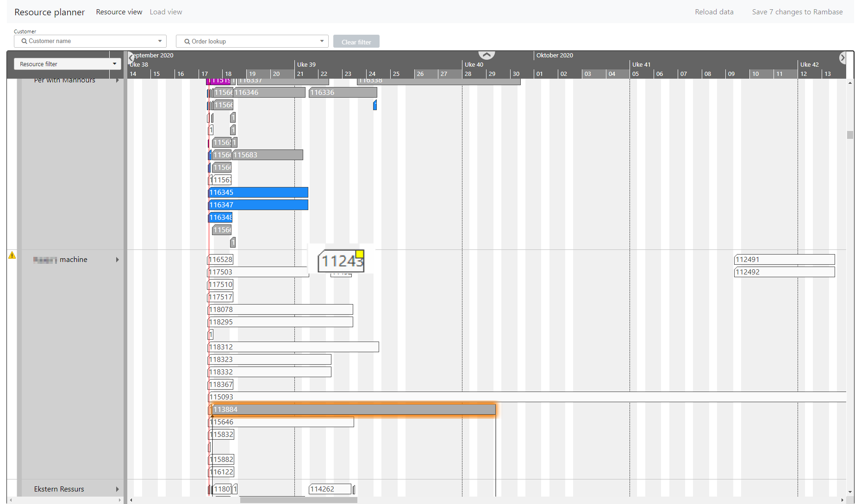Save 7 changes to Rambase
This screenshot has width=861, height=504.
pos(797,12)
